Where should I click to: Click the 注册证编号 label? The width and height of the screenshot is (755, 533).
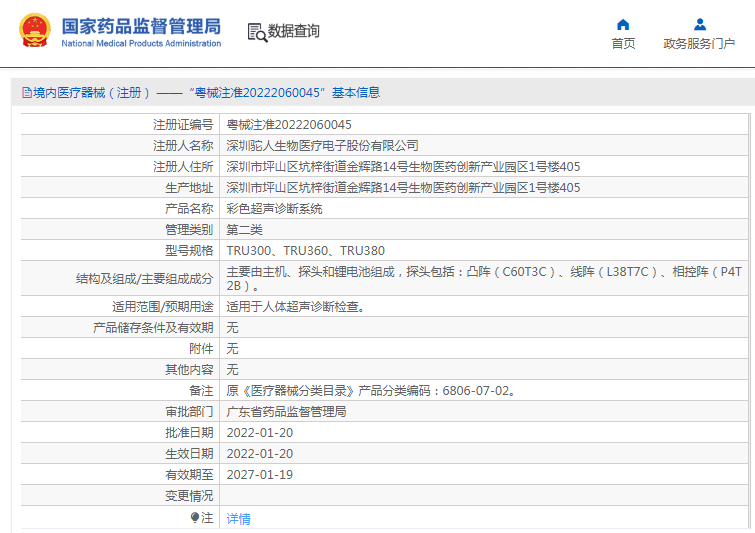[x=183, y=125]
